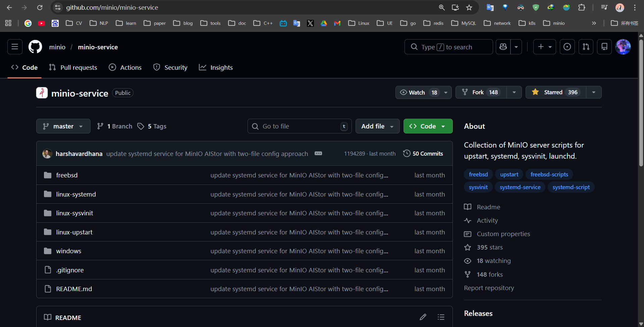Click the commit details ellipsis icon
The width and height of the screenshot is (644, 327).
pyautogui.click(x=318, y=154)
